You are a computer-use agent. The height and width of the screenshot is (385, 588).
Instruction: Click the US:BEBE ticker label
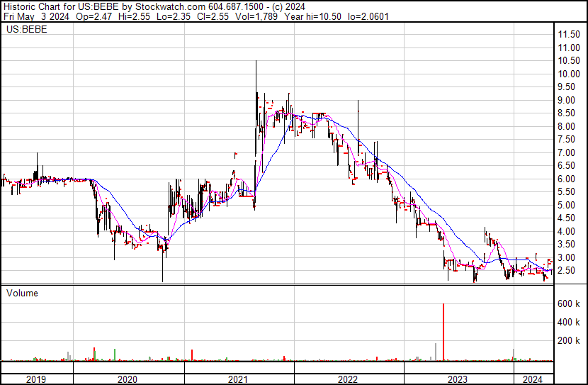pos(27,30)
